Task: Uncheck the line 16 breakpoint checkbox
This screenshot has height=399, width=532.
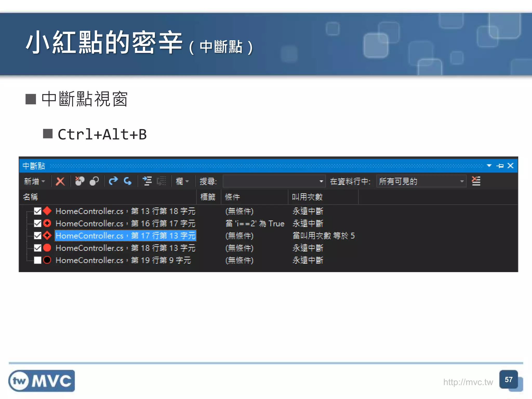Action: 38,223
